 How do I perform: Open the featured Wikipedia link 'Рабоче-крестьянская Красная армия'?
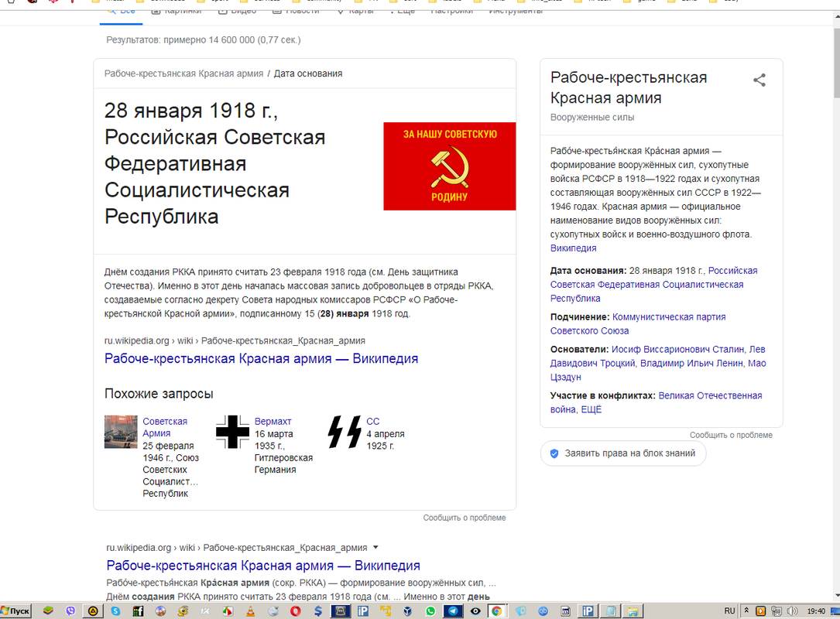(261, 359)
